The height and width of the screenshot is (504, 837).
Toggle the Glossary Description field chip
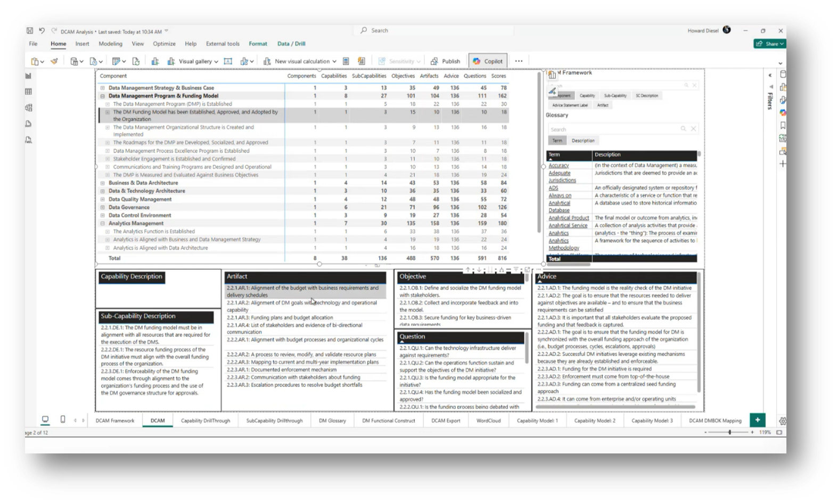(583, 141)
